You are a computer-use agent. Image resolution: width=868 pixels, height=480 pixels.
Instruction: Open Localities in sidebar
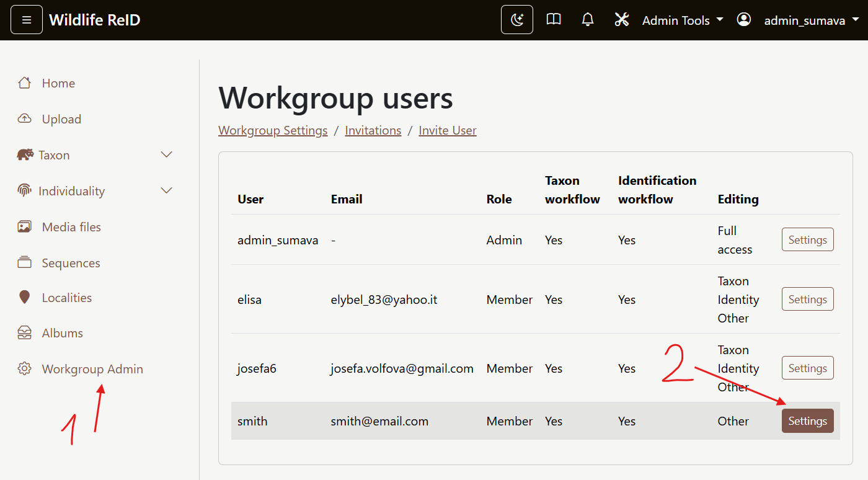[x=66, y=298]
